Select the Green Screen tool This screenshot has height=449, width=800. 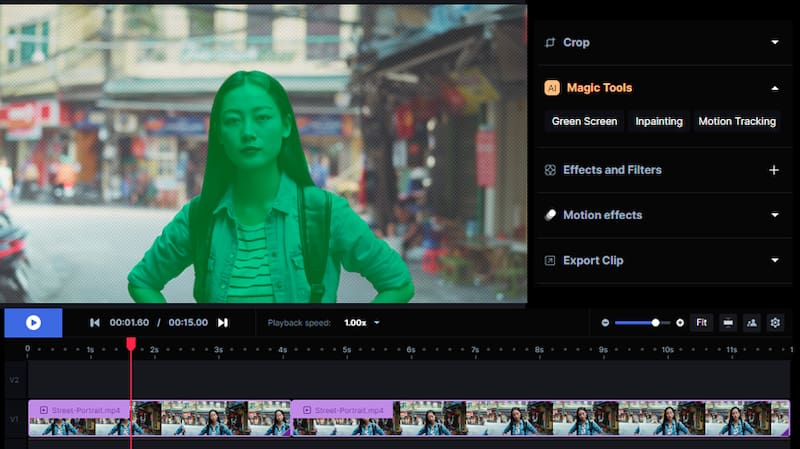coord(585,121)
